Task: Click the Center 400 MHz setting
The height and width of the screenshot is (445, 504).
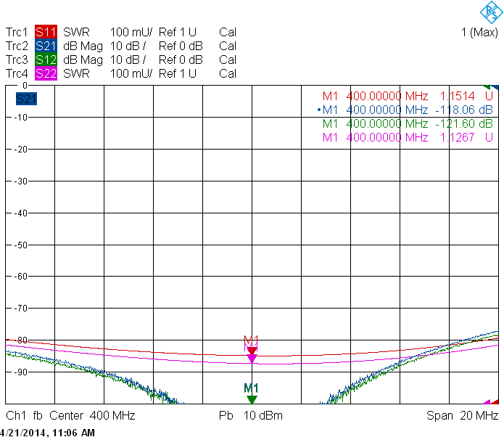Action: pyautogui.click(x=92, y=415)
